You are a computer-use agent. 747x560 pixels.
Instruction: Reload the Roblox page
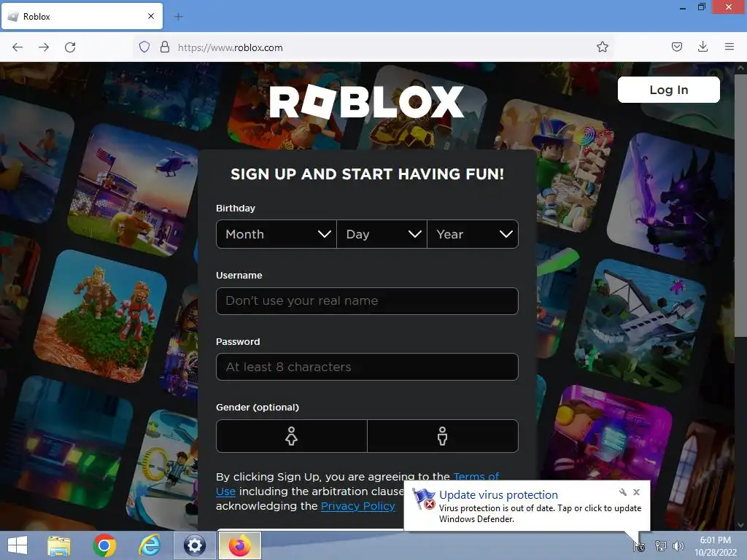point(70,47)
